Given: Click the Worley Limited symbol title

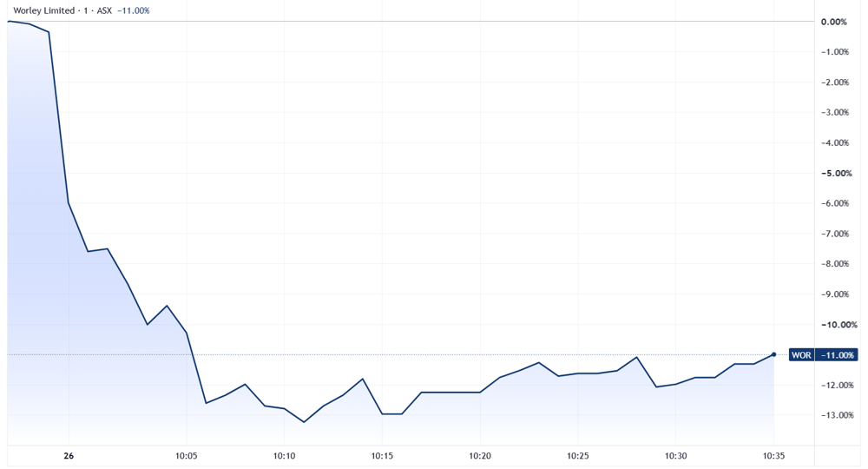Looking at the screenshot, I should pos(43,10).
